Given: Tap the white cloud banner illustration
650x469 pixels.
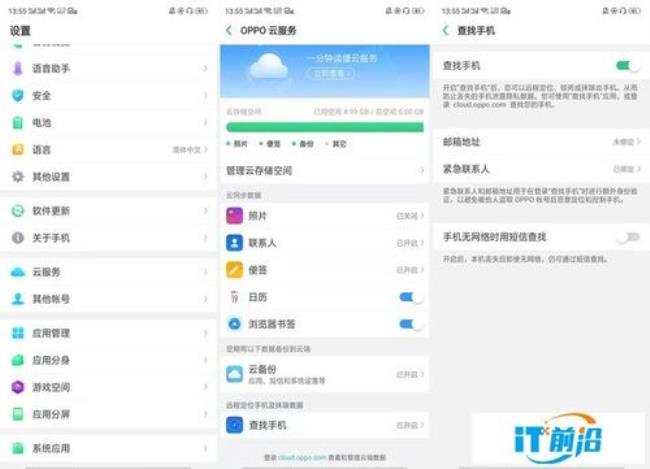Looking at the screenshot, I should click(269, 66).
